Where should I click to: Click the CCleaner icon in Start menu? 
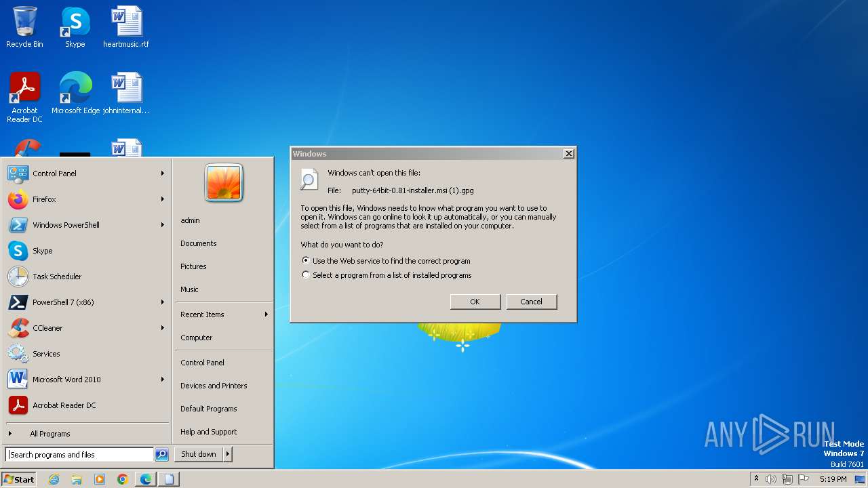18,328
